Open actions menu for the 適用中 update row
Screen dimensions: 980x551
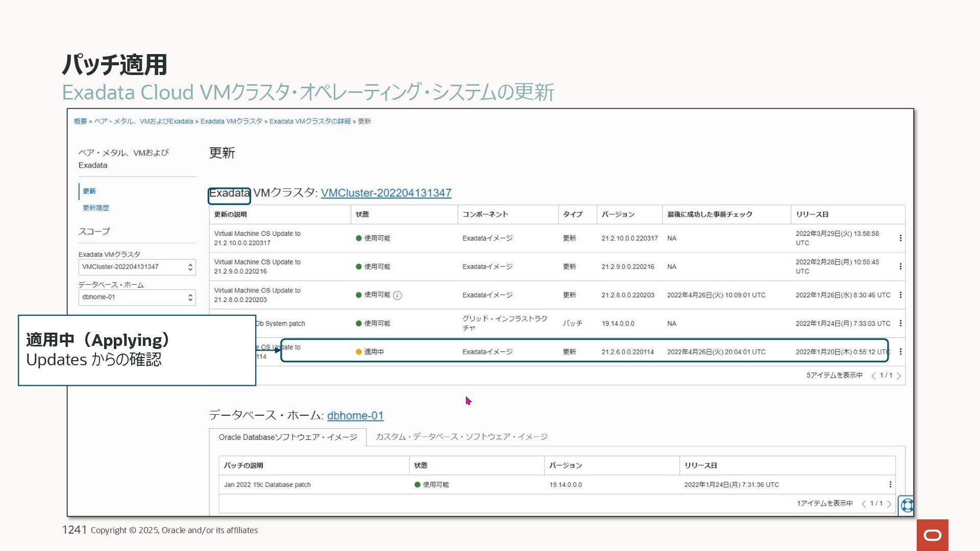900,352
